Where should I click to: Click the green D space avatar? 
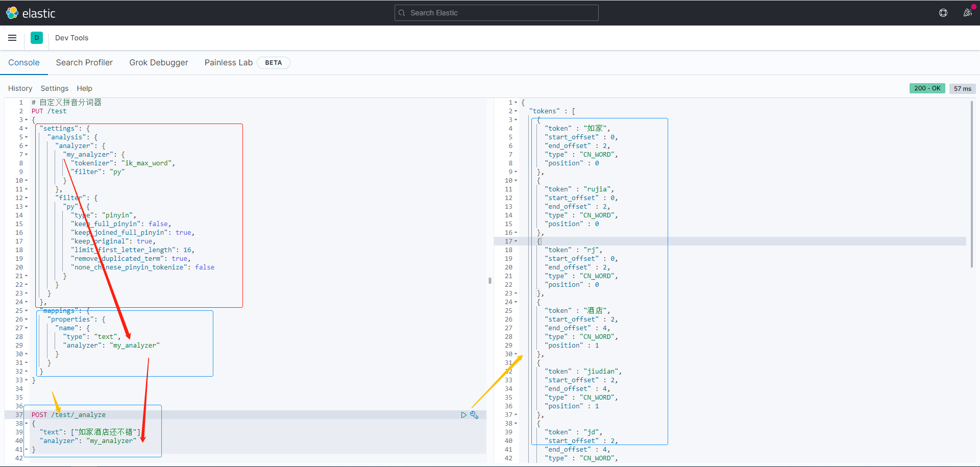point(37,38)
